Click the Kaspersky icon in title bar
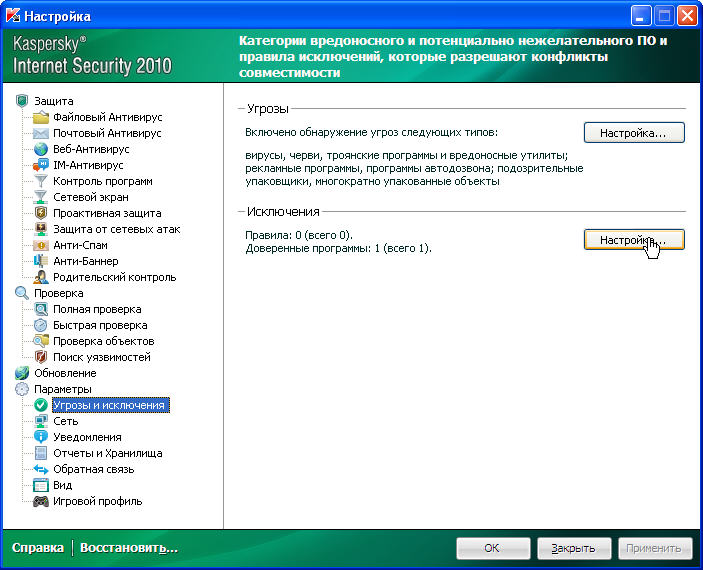703x570 pixels. pyautogui.click(x=13, y=16)
